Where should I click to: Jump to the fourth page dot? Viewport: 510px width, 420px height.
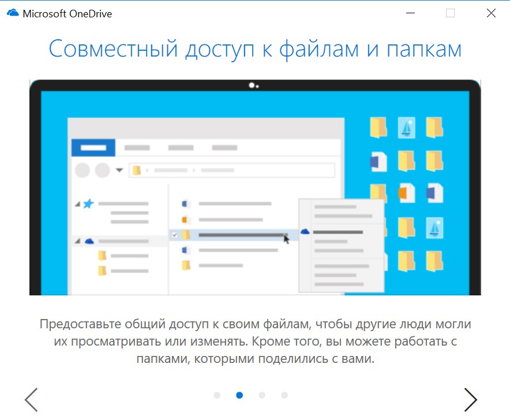[x=284, y=395]
